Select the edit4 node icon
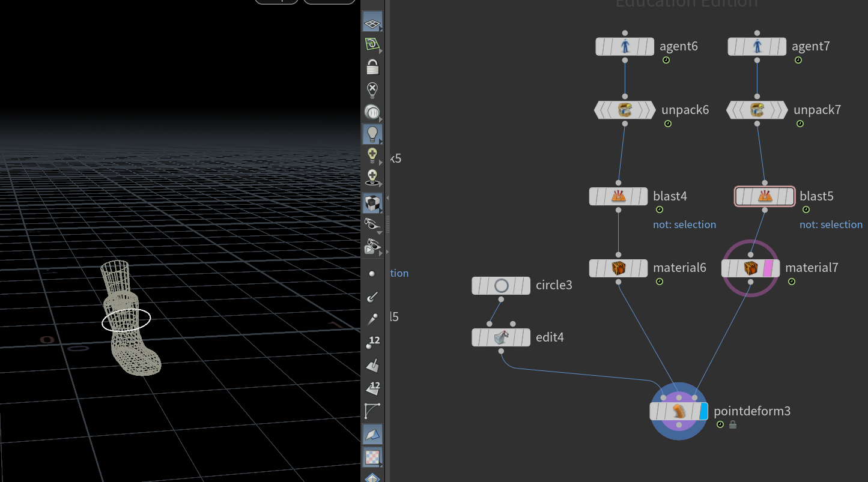This screenshot has height=482, width=868. point(501,337)
